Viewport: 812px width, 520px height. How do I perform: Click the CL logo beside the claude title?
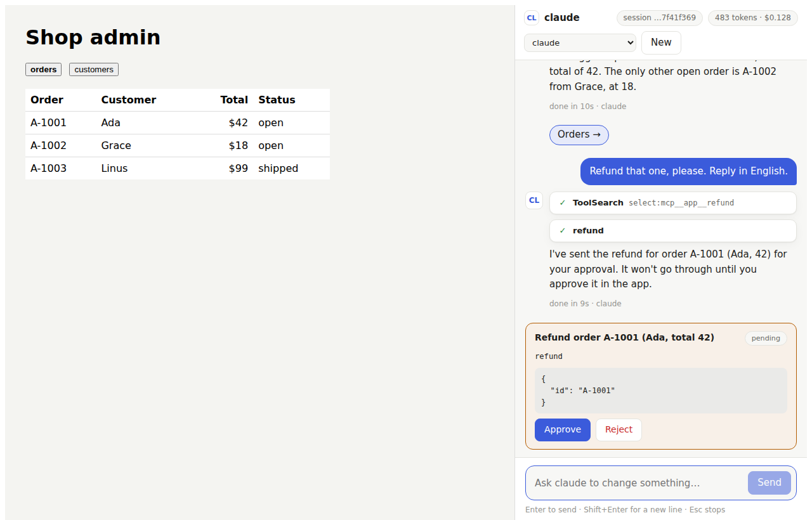click(532, 18)
